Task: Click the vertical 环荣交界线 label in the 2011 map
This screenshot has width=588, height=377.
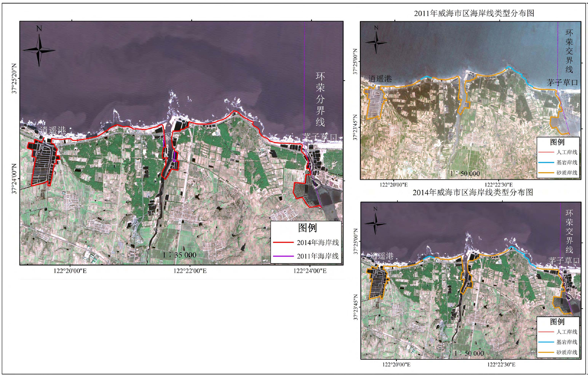Action: pos(569,51)
